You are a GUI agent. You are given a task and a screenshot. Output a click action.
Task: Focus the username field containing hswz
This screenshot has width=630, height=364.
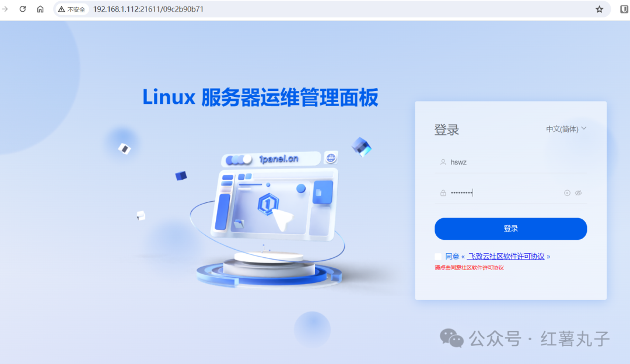pos(510,162)
